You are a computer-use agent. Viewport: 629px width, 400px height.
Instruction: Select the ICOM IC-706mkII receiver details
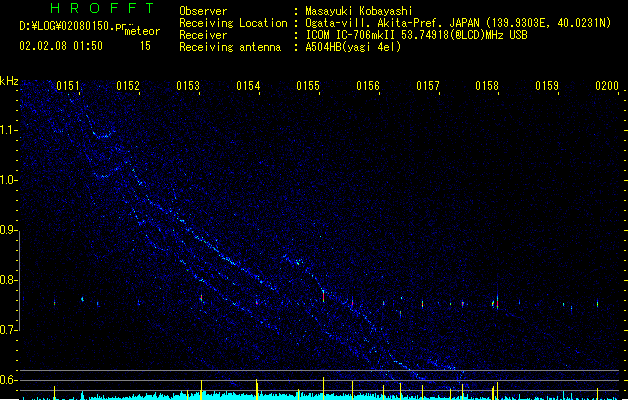click(x=416, y=35)
